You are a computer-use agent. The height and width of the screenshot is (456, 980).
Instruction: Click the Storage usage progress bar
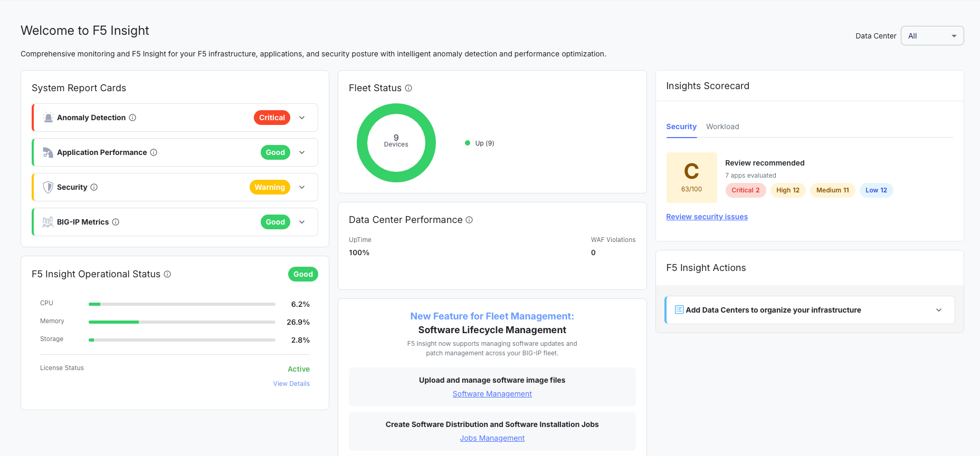pyautogui.click(x=182, y=340)
